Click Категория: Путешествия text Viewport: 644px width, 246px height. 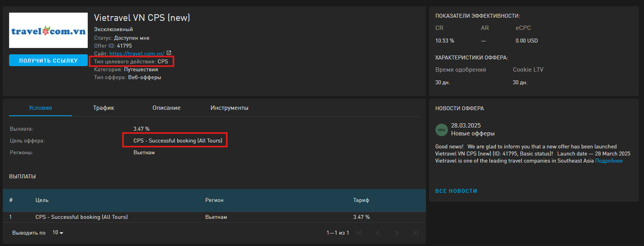[126, 69]
